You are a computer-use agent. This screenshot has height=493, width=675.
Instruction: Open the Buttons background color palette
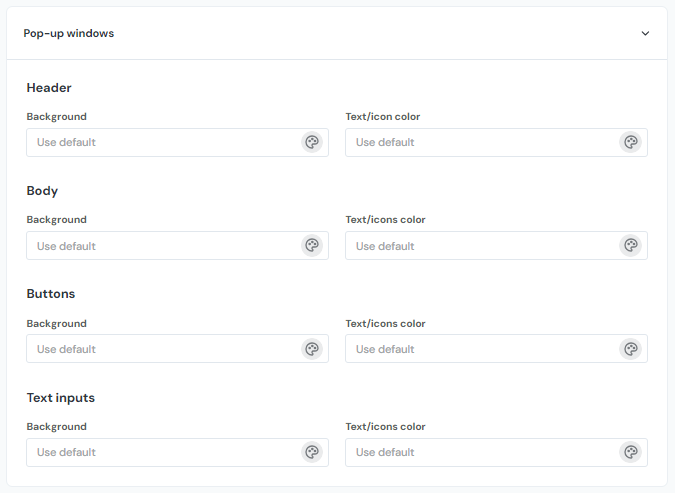[312, 349]
